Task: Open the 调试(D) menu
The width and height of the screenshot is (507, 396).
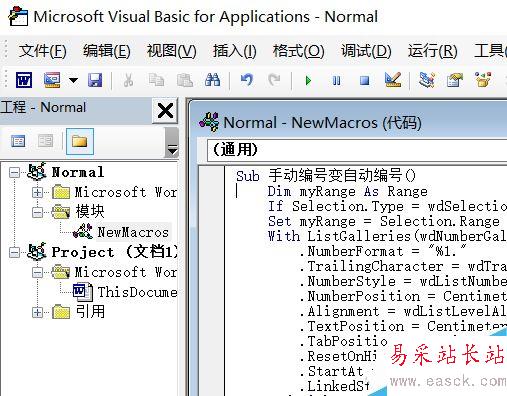Action: [x=366, y=51]
